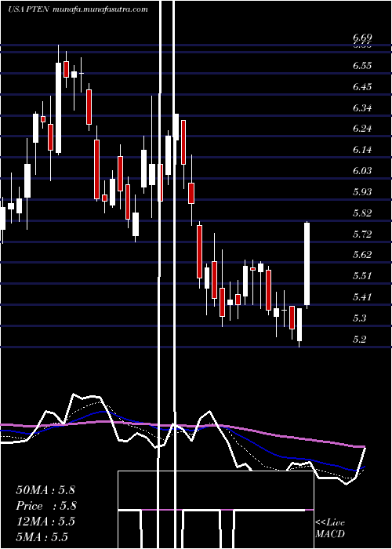Select the 6.69 price axis label
Image resolution: width=392 pixels, height=549 pixels.
(362, 38)
